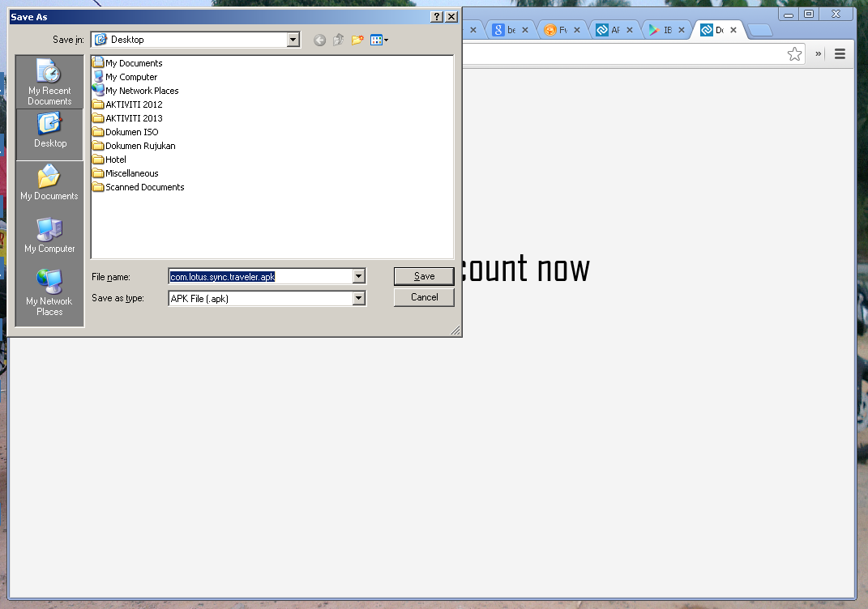Close the active 'Dc' browser tab
The width and height of the screenshot is (868, 609).
[733, 30]
